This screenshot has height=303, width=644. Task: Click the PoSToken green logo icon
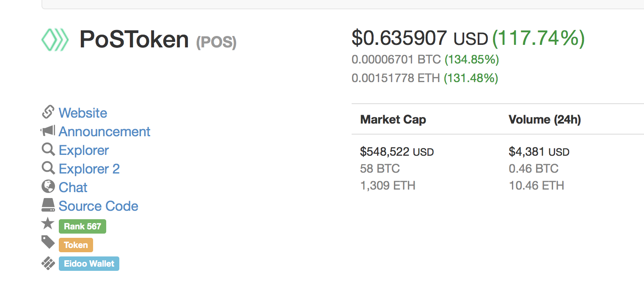click(55, 40)
